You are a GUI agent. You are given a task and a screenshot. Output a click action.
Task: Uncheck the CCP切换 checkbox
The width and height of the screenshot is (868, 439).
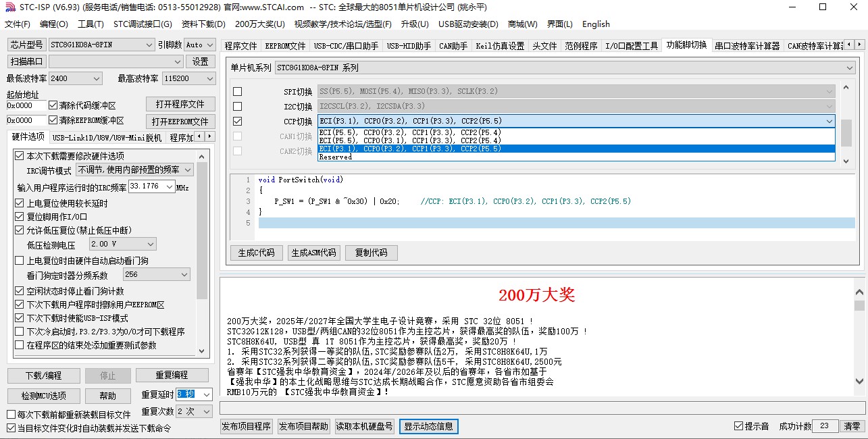[x=237, y=121]
